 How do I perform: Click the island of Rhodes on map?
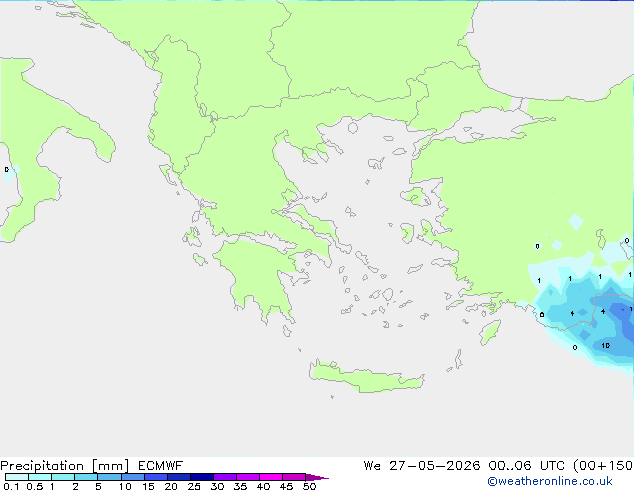[x=490, y=332]
